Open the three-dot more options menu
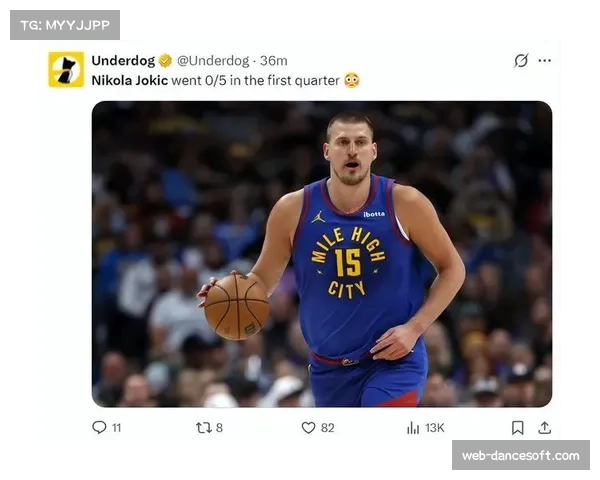Screen dimensions: 600x480 click(x=545, y=60)
